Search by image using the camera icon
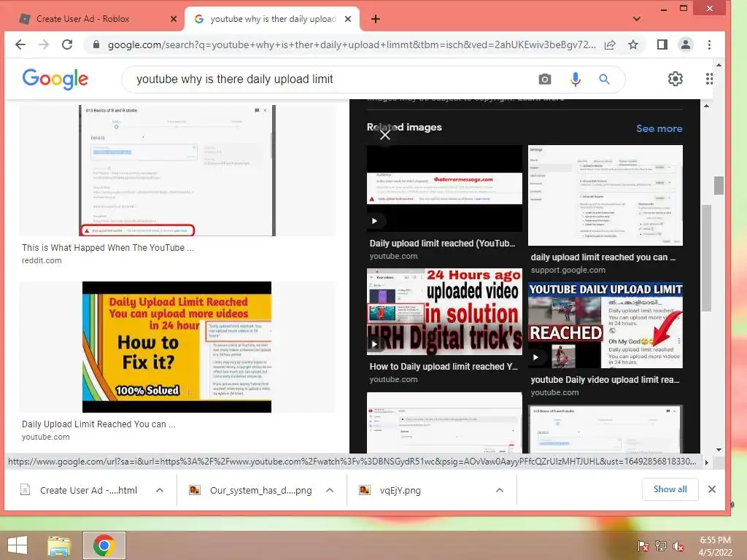 [x=544, y=79]
